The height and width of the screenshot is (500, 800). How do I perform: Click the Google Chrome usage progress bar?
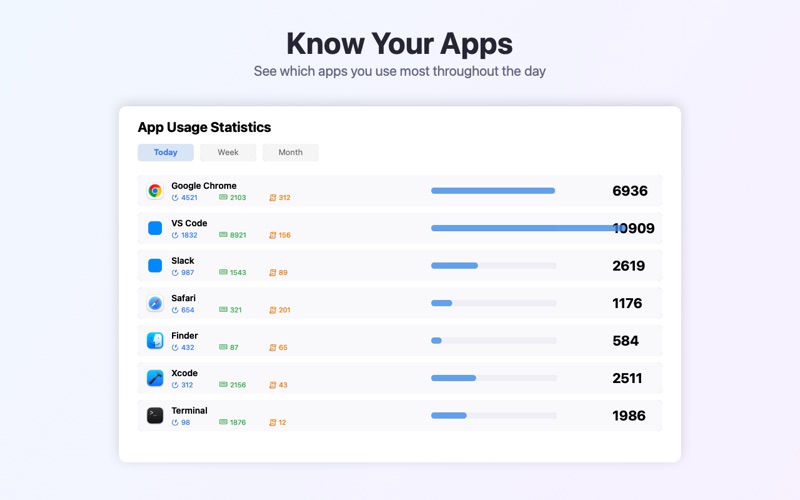(493, 191)
